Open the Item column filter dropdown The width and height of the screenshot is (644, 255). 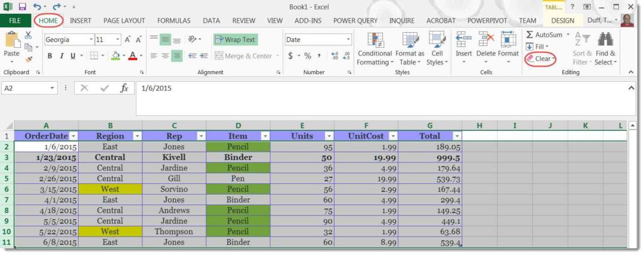tap(265, 136)
